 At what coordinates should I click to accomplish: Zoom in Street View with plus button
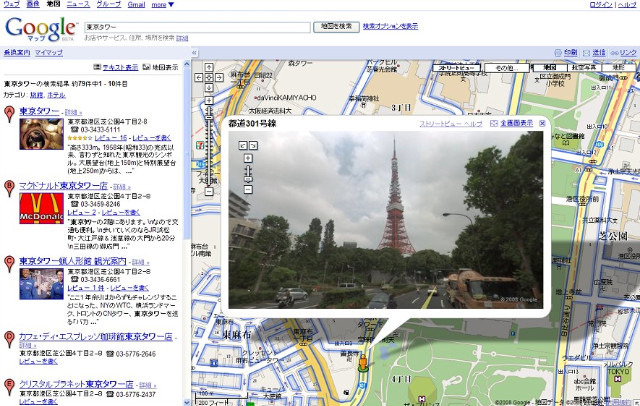pos(248,158)
